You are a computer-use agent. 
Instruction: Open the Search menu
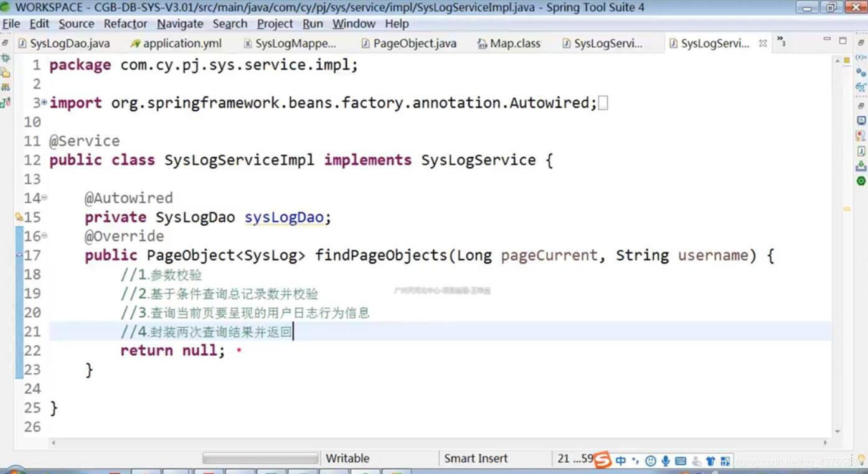(230, 24)
